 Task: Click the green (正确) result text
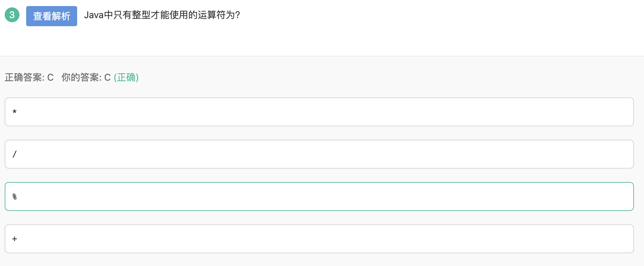click(x=126, y=77)
